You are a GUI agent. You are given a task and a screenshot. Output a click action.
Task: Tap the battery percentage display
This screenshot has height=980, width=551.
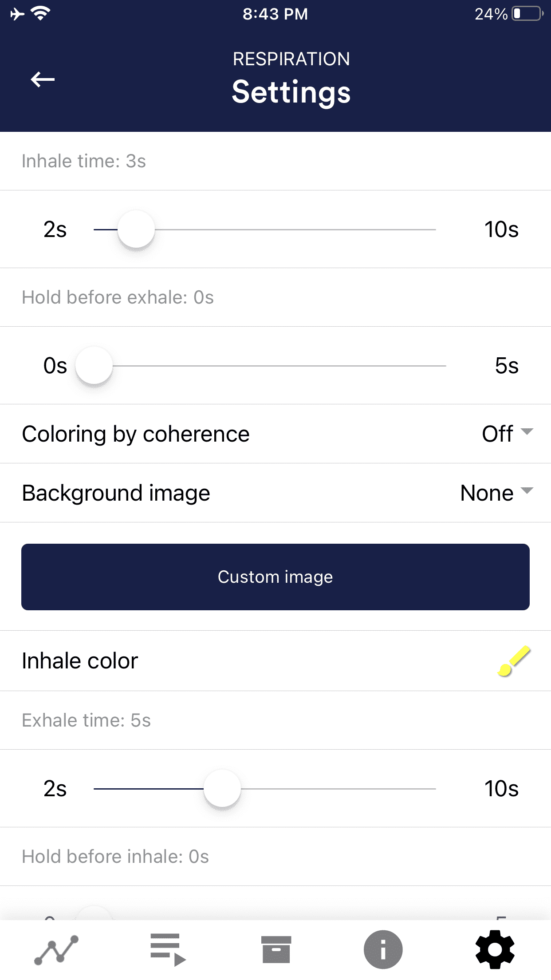(491, 13)
